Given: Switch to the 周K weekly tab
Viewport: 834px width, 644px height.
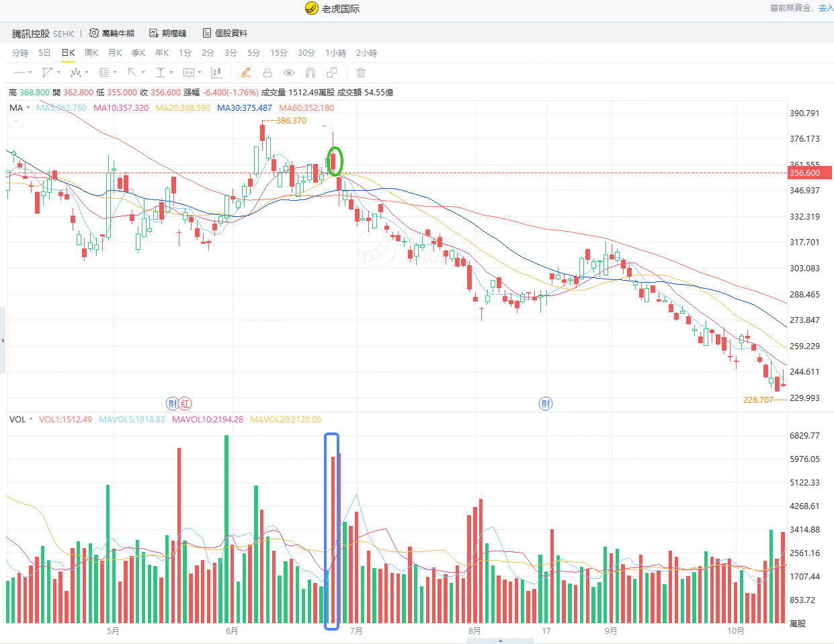Looking at the screenshot, I should tap(91, 53).
